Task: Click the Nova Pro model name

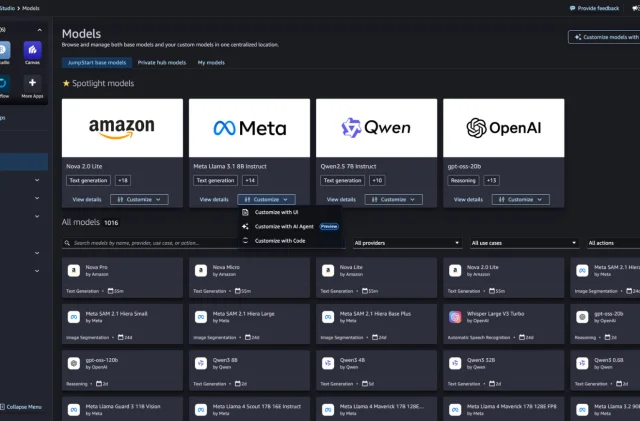Action: click(96, 267)
